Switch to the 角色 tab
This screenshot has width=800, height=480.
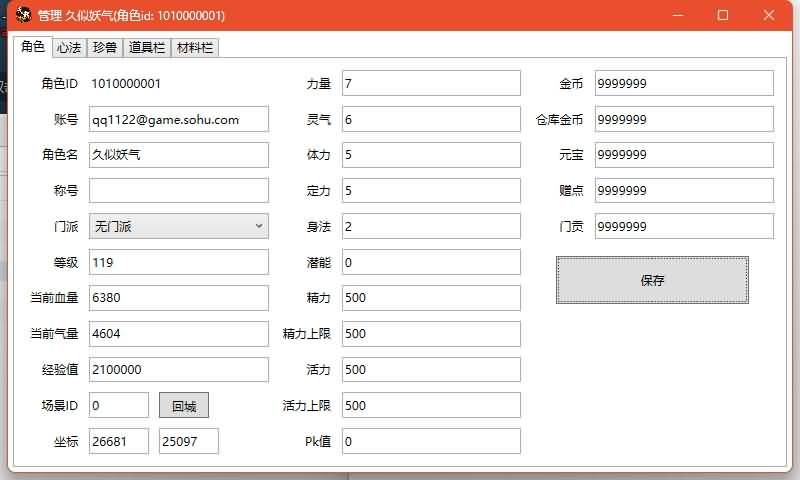tap(33, 46)
